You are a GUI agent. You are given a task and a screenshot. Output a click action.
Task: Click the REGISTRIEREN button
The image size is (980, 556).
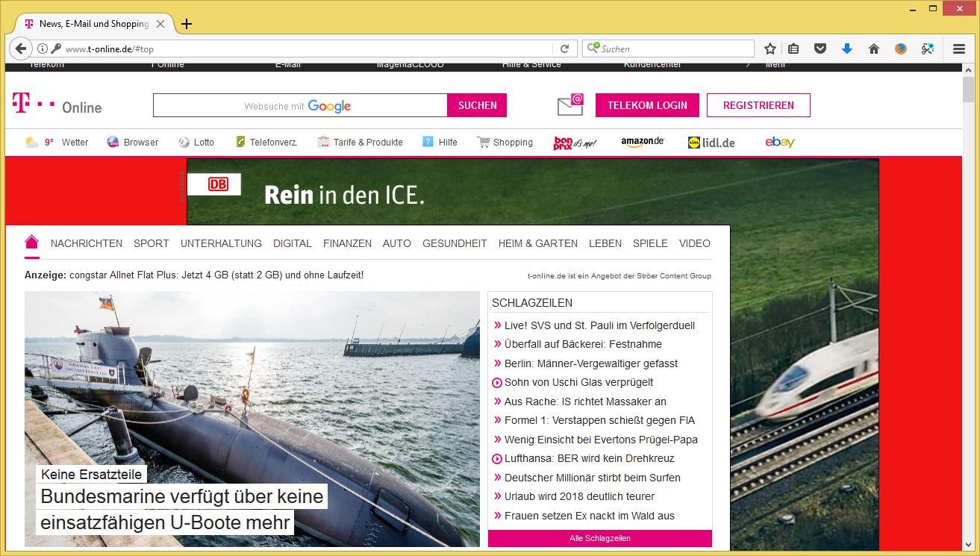[758, 105]
